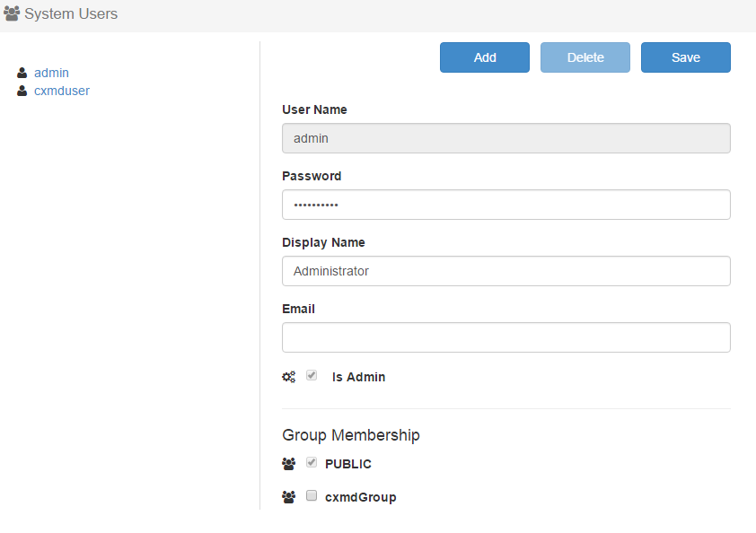Viewport: 756px width, 533px height.
Task: Click the group icon beside PUBLIC
Action: (x=288, y=465)
